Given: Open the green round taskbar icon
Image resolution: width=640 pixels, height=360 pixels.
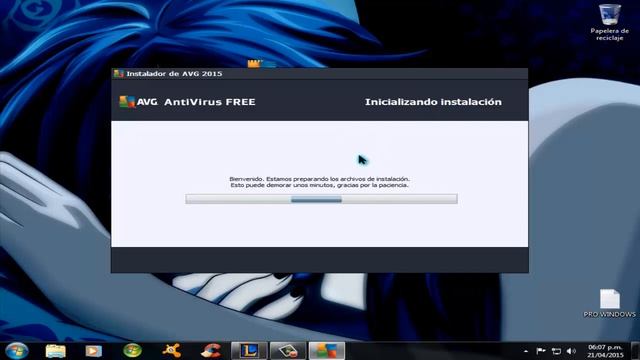Looking at the screenshot, I should [x=132, y=351].
